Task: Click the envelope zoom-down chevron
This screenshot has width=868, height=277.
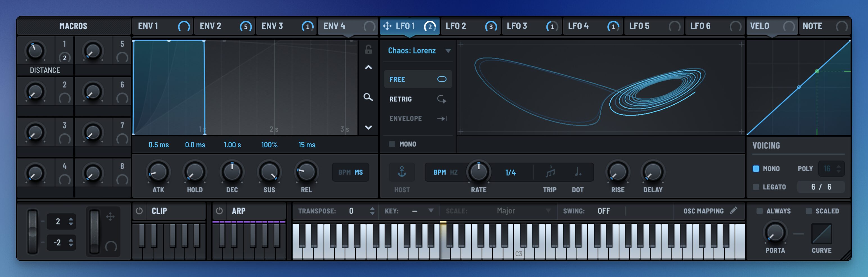Action: pos(368,127)
